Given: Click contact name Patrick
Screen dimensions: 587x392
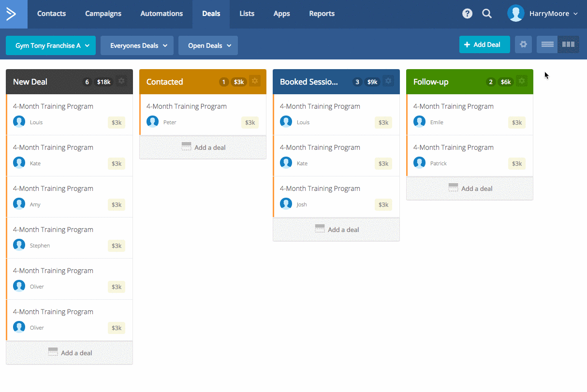Looking at the screenshot, I should click(x=439, y=163).
